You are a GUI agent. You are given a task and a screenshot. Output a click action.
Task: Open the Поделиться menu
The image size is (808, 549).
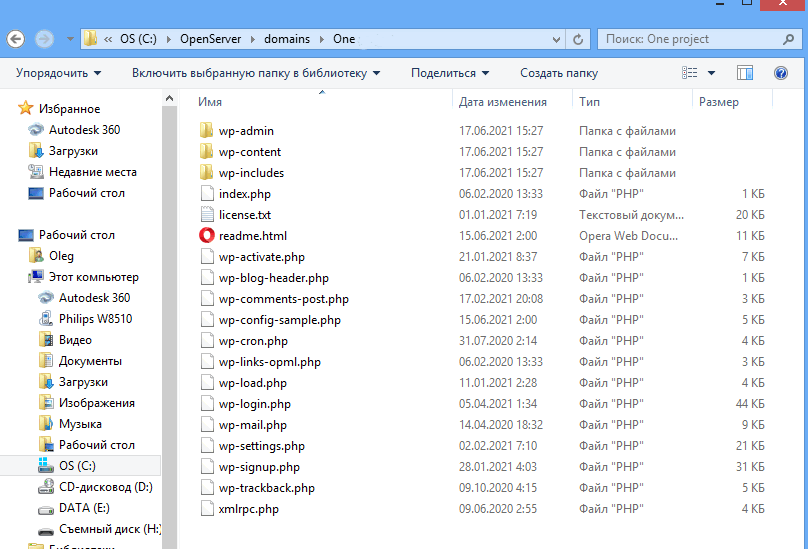point(450,73)
